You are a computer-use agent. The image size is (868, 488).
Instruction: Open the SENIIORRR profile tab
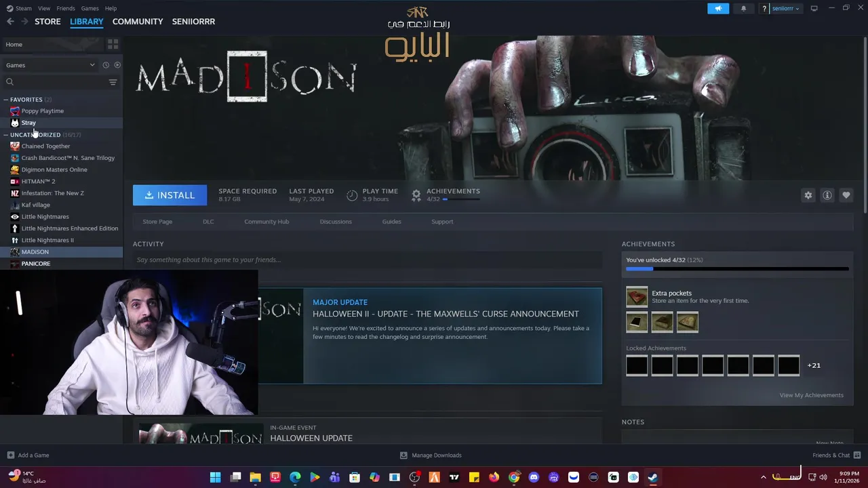[x=193, y=22]
